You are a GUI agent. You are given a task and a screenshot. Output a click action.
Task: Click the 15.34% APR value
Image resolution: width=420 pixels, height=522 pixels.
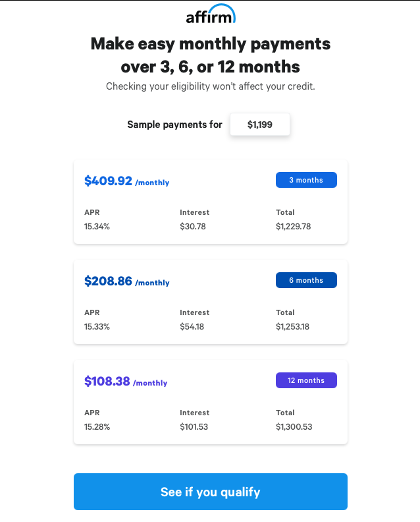97,227
